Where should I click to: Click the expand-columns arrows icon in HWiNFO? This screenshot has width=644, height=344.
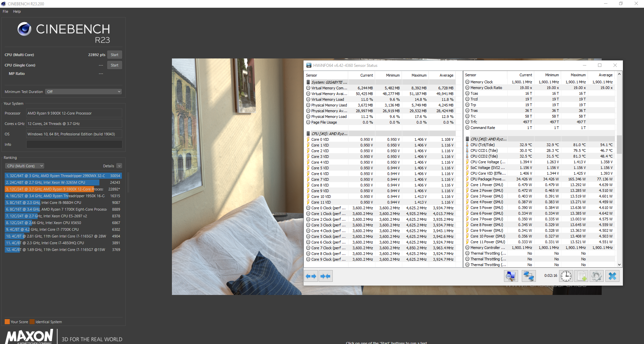coord(311,276)
